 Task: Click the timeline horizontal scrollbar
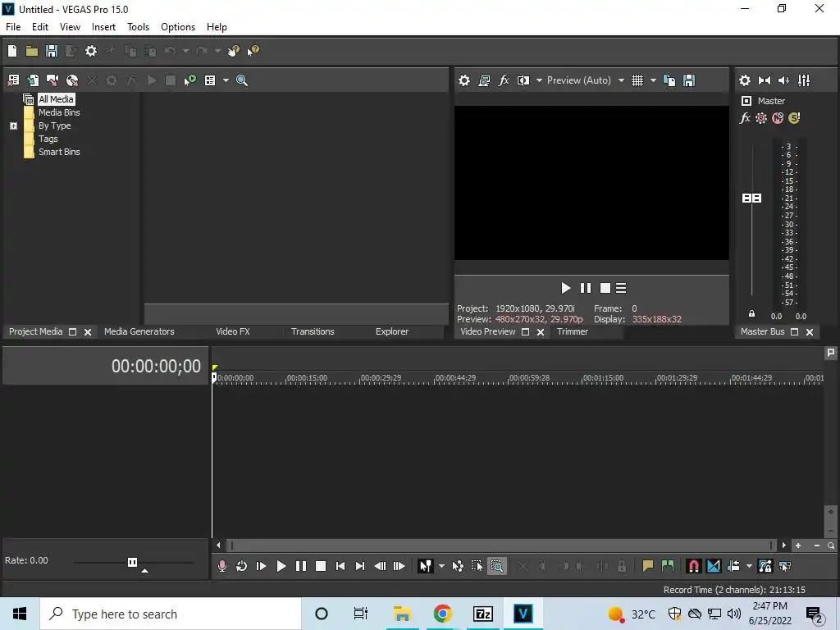(501, 546)
